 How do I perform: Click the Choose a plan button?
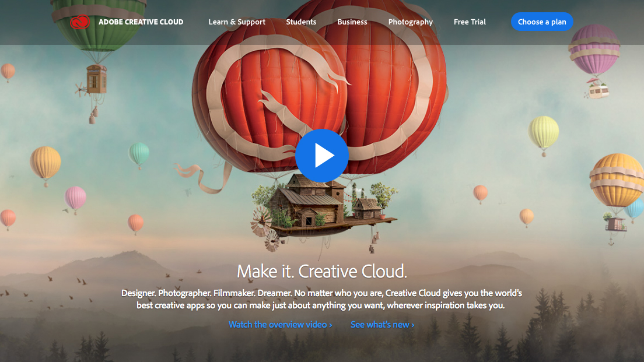pos(542,22)
